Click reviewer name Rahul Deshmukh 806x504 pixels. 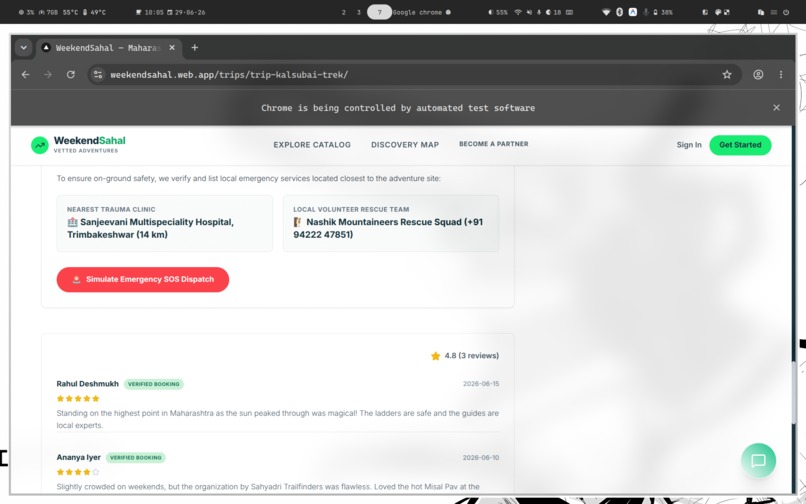[x=87, y=384]
